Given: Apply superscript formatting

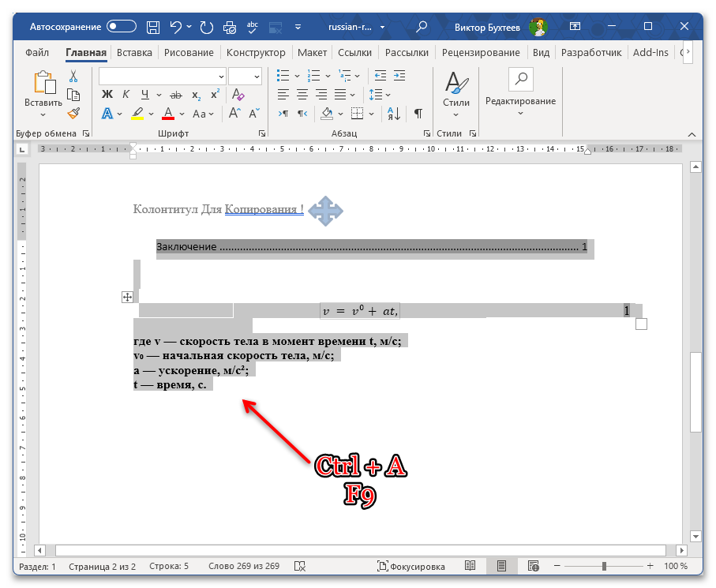Looking at the screenshot, I should tap(215, 95).
